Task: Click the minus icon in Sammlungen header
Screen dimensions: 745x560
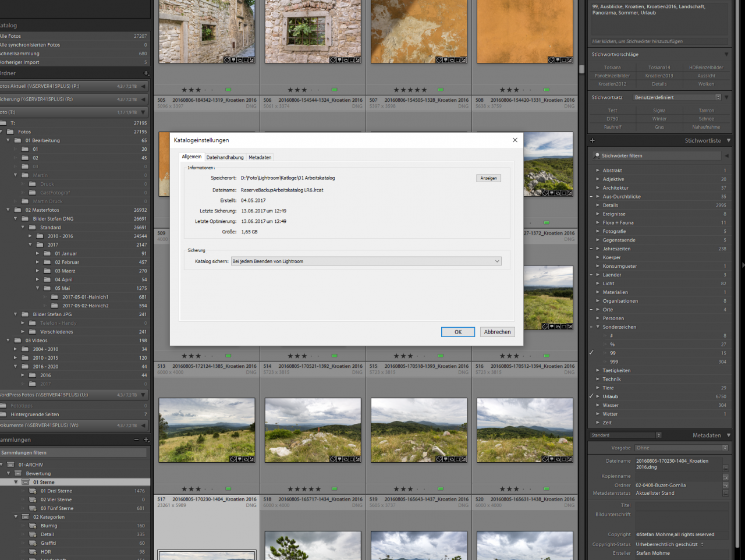Action: [x=137, y=440]
